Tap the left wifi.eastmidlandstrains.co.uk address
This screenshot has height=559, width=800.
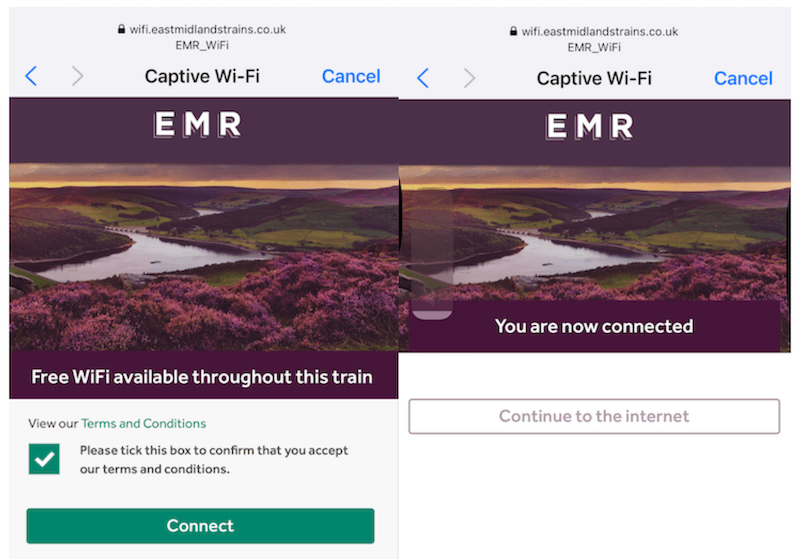tap(208, 29)
